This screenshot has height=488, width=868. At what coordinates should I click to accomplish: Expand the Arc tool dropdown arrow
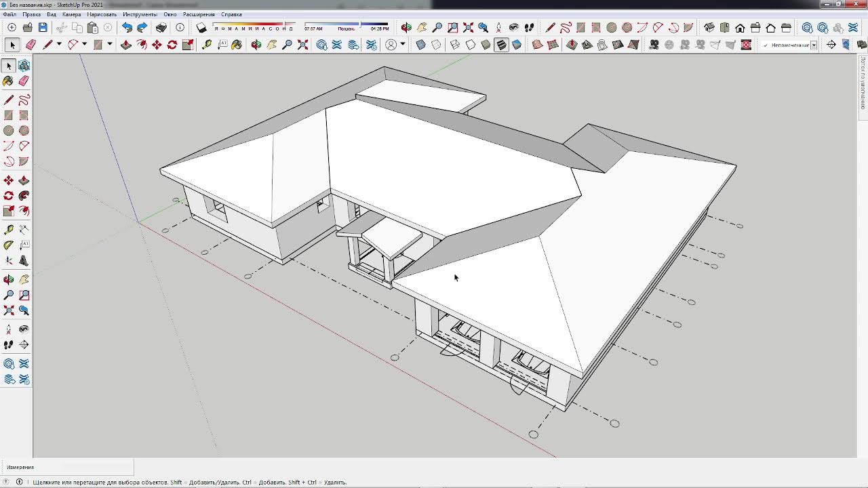click(84, 45)
